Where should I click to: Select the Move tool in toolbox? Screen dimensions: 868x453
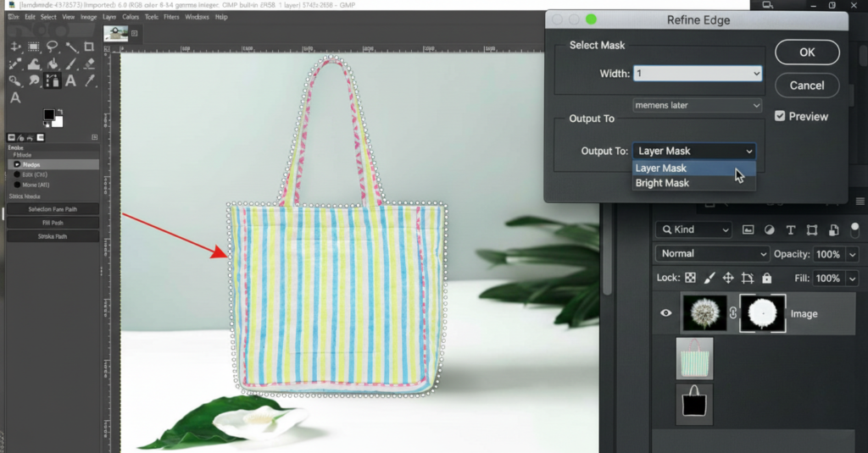click(15, 47)
